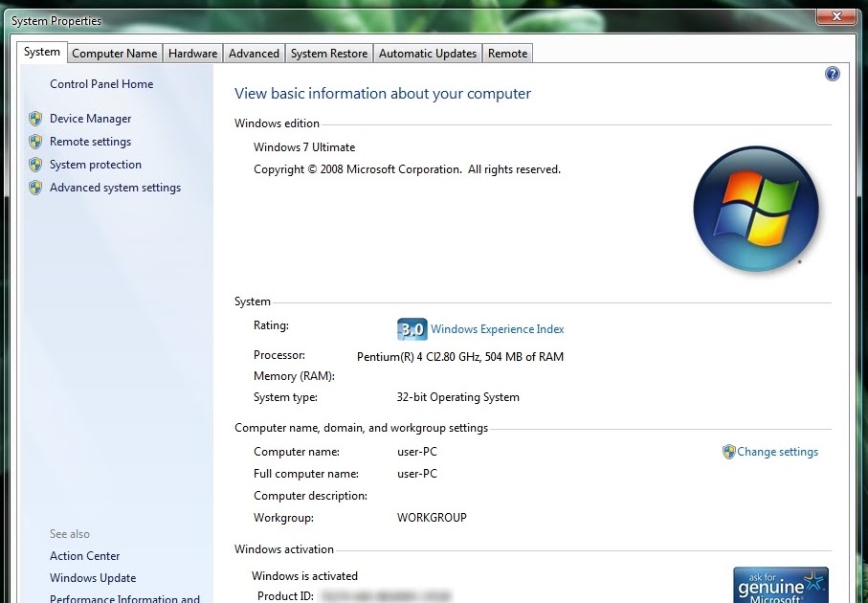Open the Action Center link

pyautogui.click(x=84, y=555)
